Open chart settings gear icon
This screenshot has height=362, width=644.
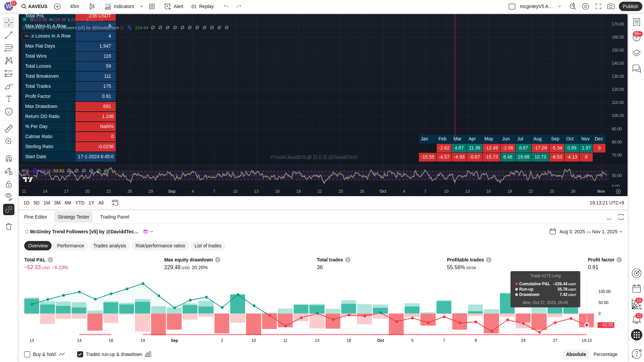[x=586, y=6]
